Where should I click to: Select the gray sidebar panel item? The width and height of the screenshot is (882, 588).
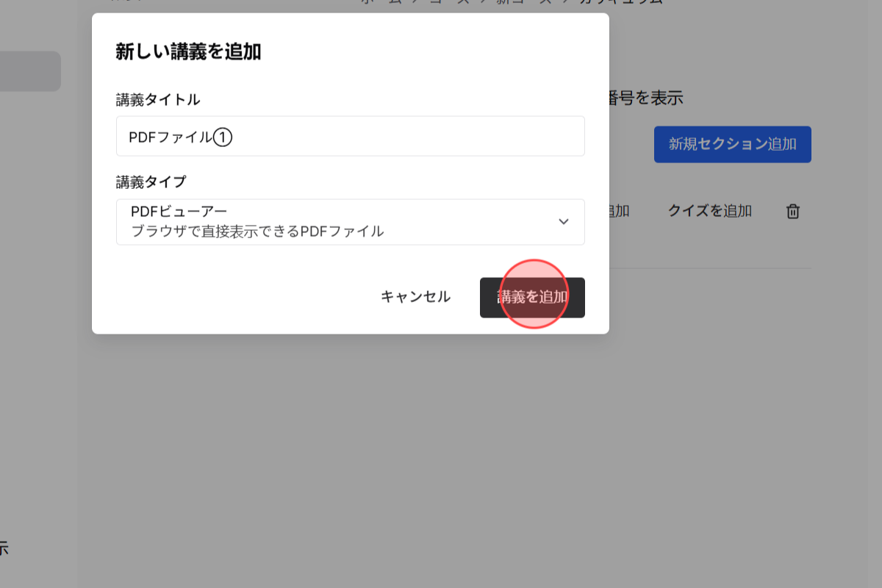point(29,71)
